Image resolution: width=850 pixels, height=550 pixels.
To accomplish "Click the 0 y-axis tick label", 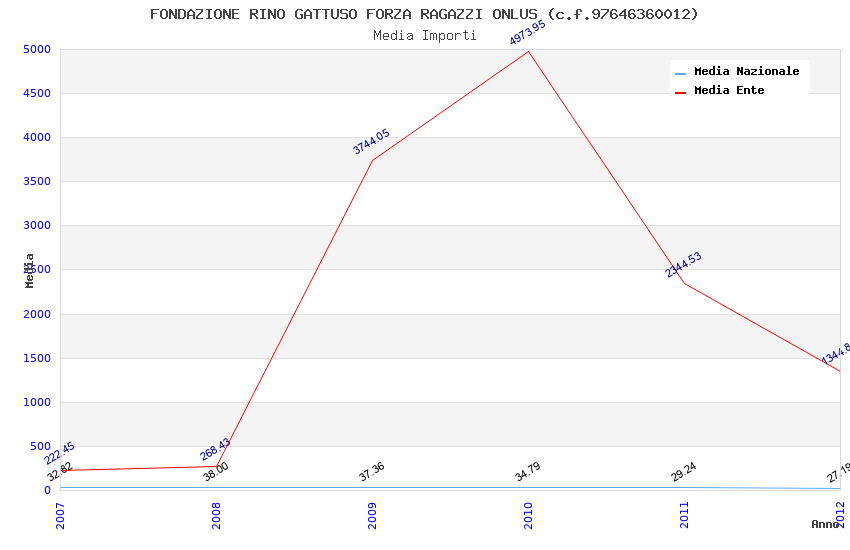I will pyautogui.click(x=48, y=490).
